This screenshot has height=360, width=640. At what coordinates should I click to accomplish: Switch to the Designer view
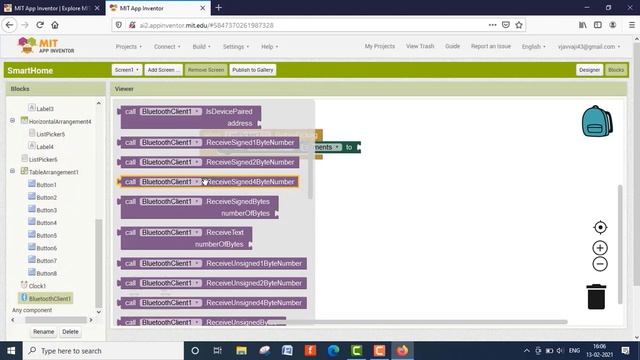(x=589, y=70)
